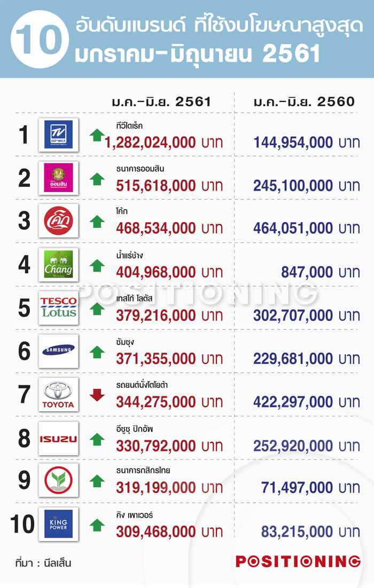The image size is (374, 588).
Task: Select the King Power blue logo
Action: (59, 524)
